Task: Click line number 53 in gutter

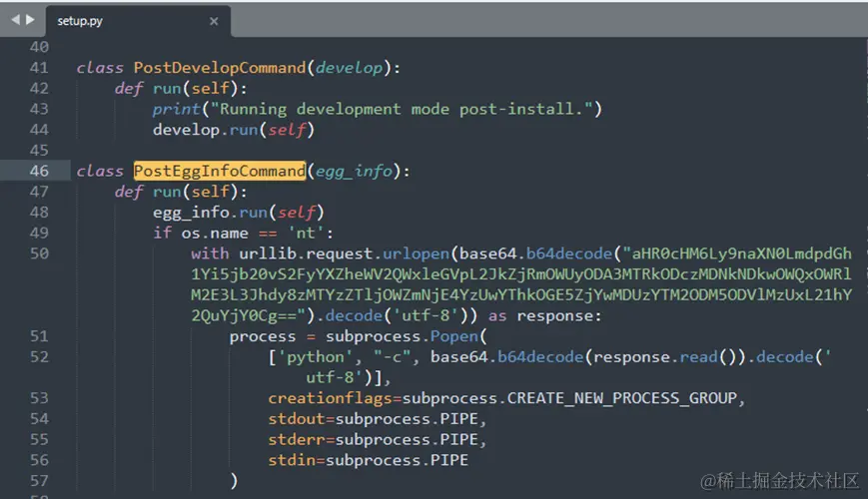Action: coord(39,398)
